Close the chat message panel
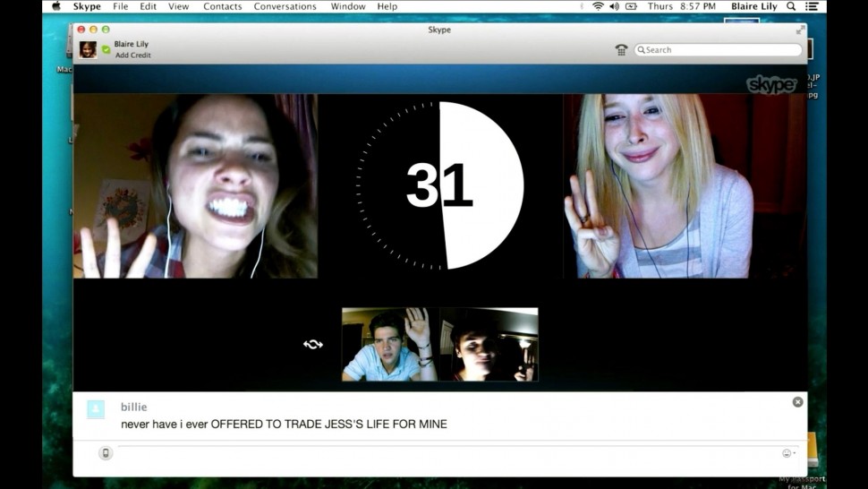 [797, 402]
